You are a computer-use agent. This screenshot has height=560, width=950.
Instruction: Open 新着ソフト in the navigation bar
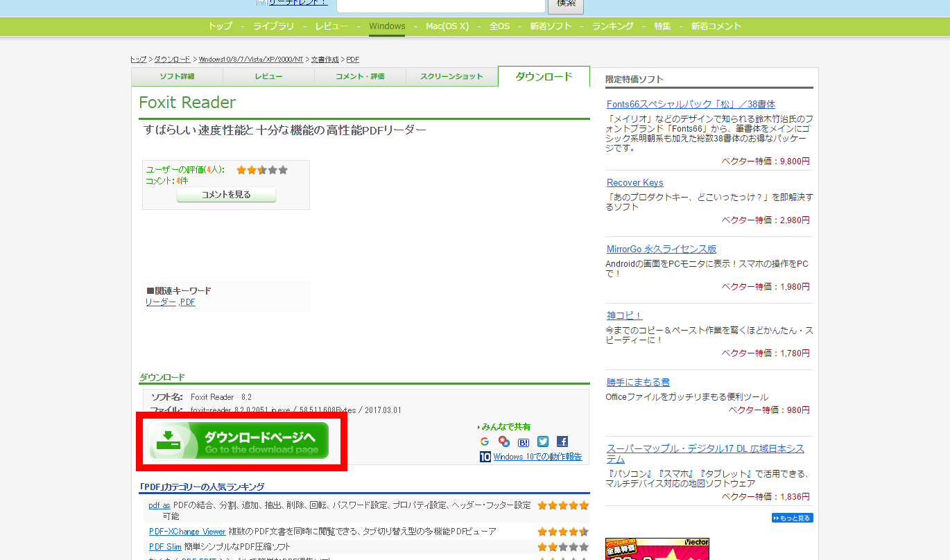[551, 26]
